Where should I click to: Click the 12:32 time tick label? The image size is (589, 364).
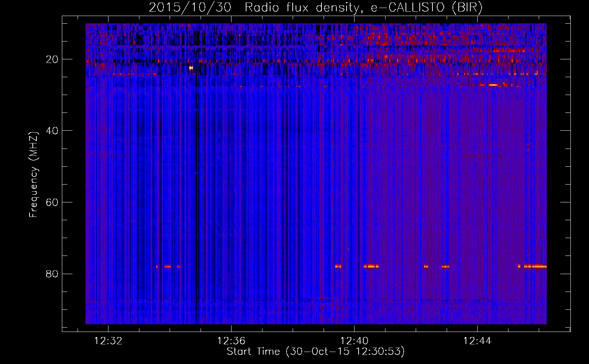(x=108, y=341)
